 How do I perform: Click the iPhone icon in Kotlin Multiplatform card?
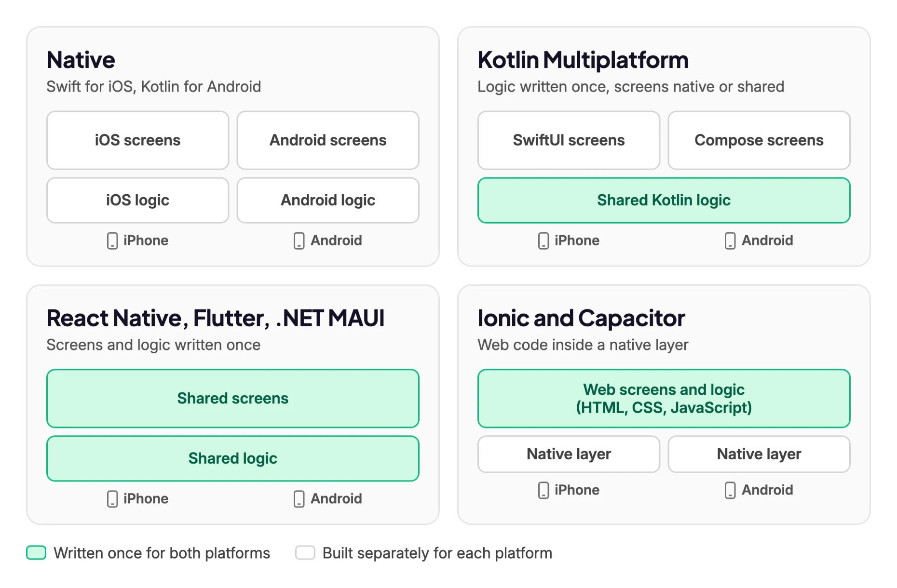[544, 241]
